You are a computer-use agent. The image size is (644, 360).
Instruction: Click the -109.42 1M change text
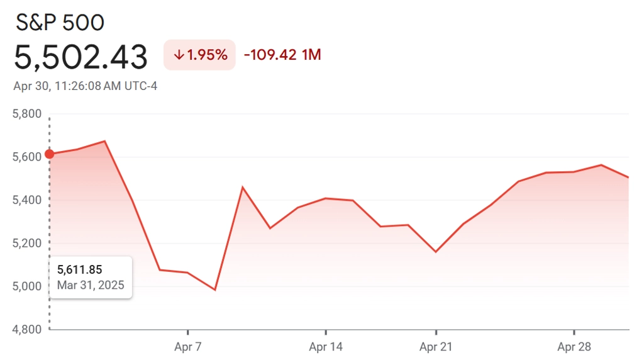pyautogui.click(x=282, y=55)
